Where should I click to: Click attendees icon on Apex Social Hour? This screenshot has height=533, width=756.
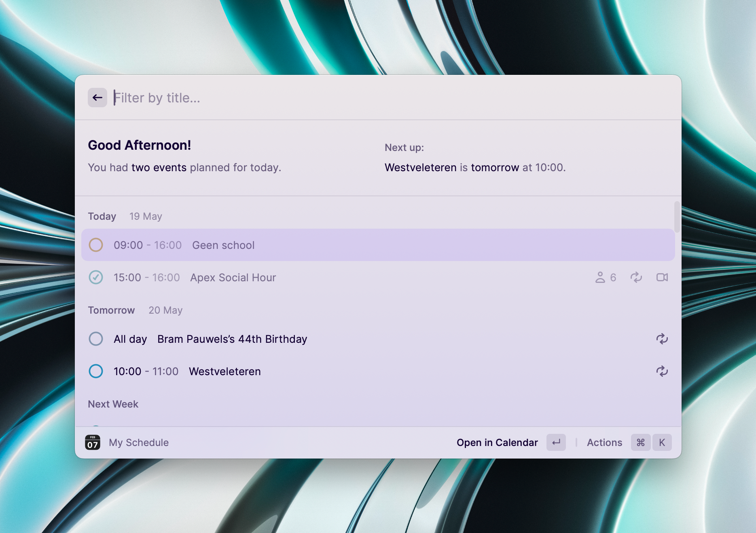(x=600, y=277)
